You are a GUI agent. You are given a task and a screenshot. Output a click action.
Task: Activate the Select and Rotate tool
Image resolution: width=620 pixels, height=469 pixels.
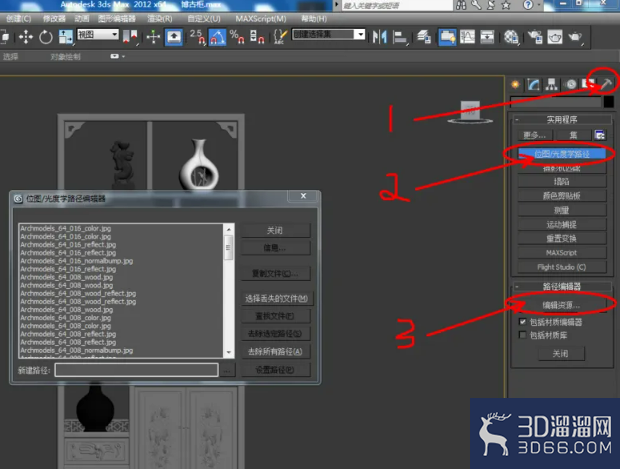45,37
